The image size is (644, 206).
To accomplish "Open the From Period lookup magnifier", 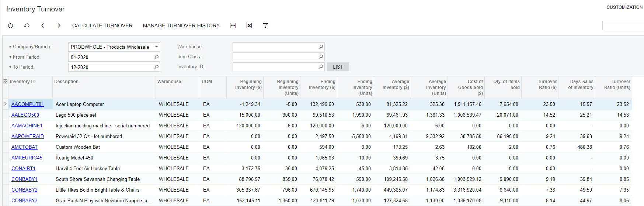I will (x=156, y=57).
